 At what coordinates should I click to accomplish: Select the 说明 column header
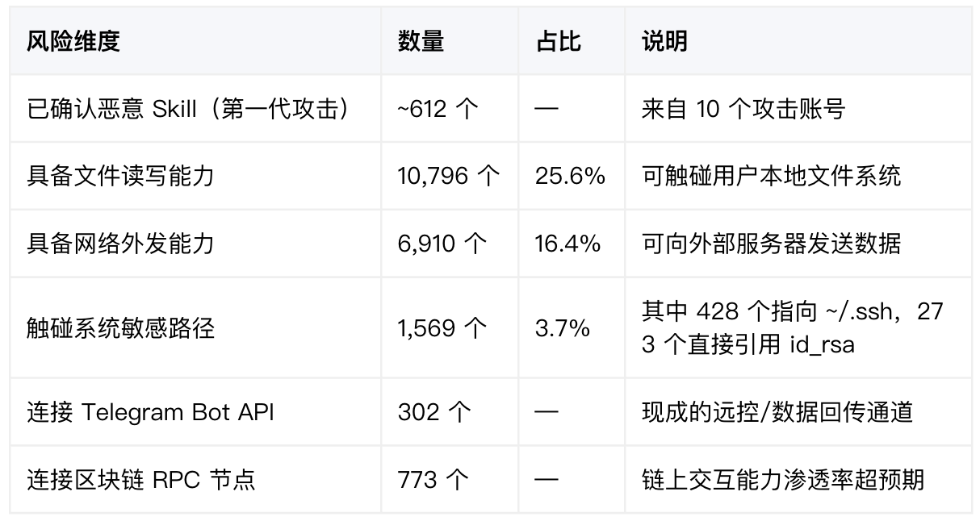point(664,41)
